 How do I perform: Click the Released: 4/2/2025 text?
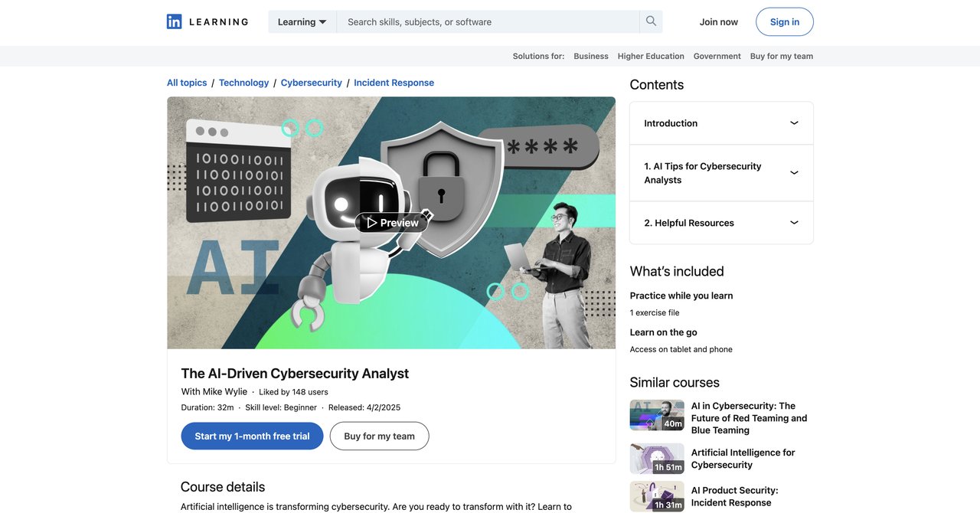pyautogui.click(x=364, y=407)
